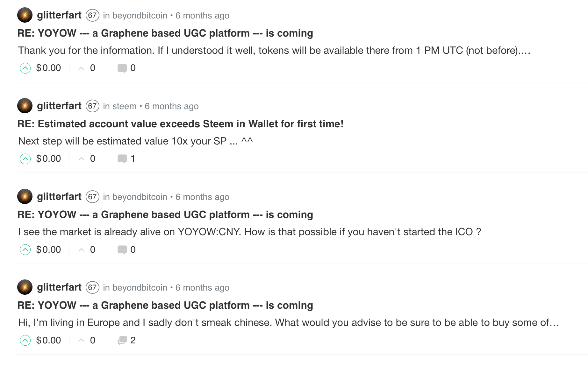Click glitterfart username on last comment

(59, 287)
